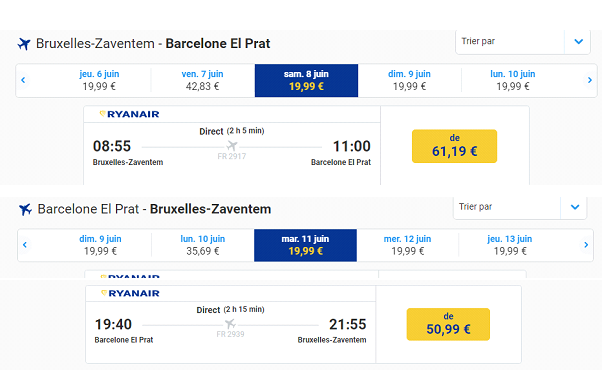Show earlier outbound dates with left arrow
The width and height of the screenshot is (602, 383).
23,80
